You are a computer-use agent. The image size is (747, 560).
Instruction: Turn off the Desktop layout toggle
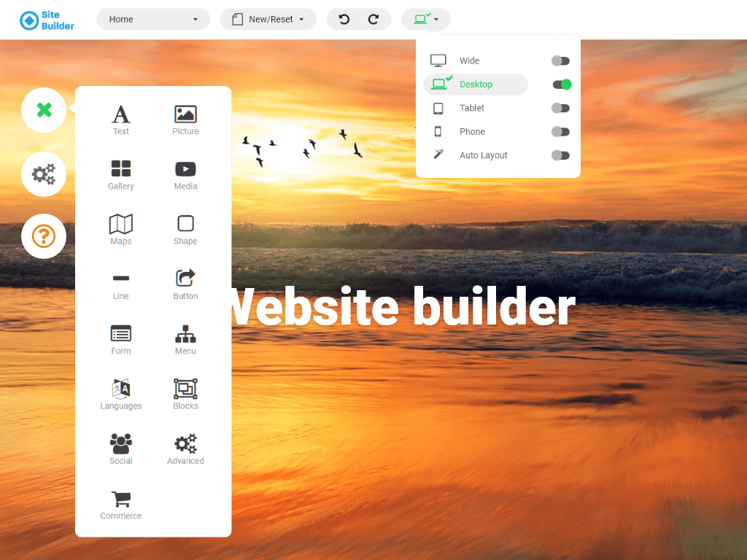tap(562, 85)
